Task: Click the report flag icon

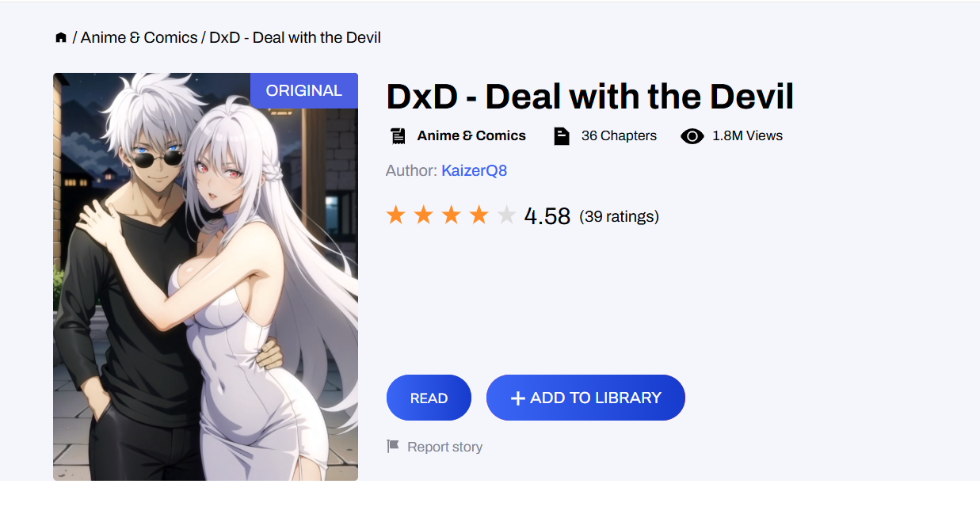Action: point(393,446)
